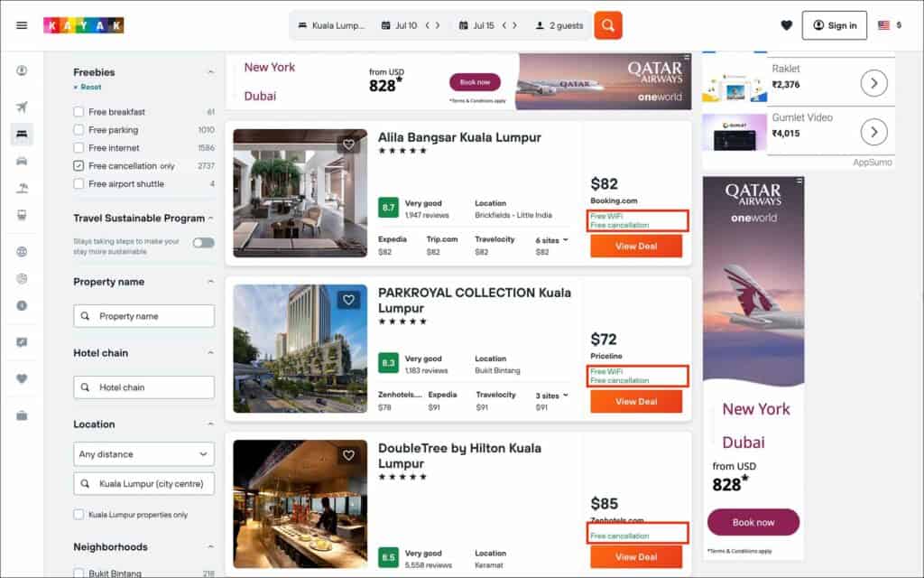Image resolution: width=924 pixels, height=578 pixels.
Task: Go to previous check-in date arrow
Action: click(428, 25)
